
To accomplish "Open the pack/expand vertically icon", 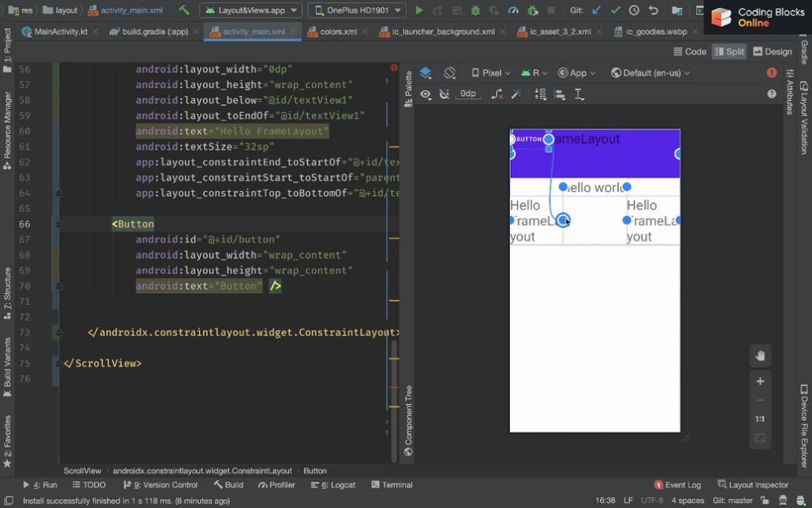I will tap(540, 93).
